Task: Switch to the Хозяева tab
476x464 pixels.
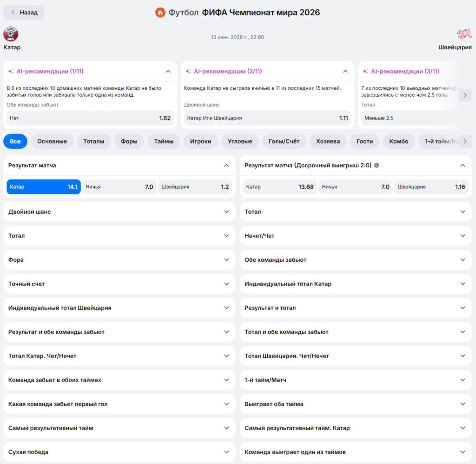Action: pos(328,141)
